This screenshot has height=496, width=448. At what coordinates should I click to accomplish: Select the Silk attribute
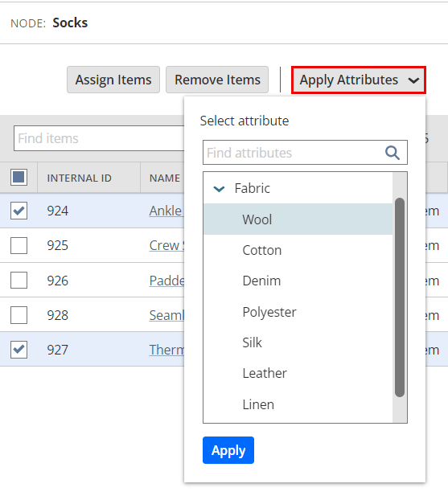(x=298, y=342)
